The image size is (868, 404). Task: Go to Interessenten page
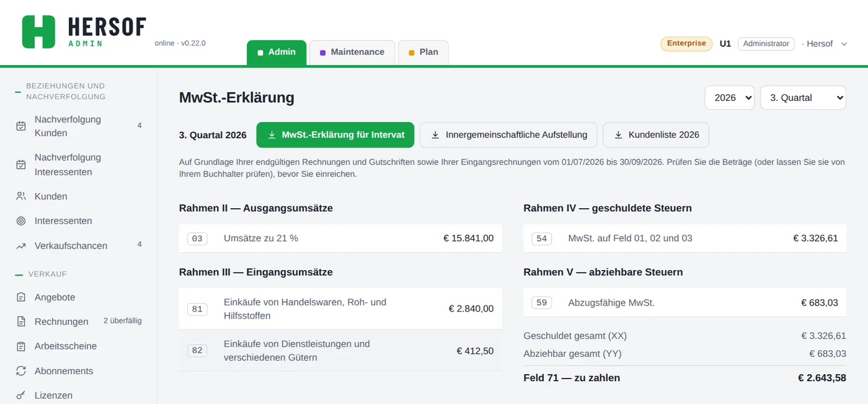point(79,221)
